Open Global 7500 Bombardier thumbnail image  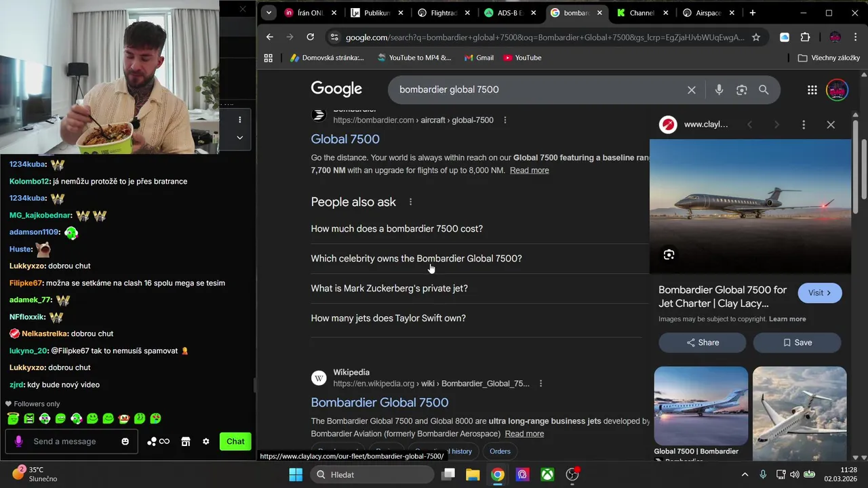tap(701, 405)
